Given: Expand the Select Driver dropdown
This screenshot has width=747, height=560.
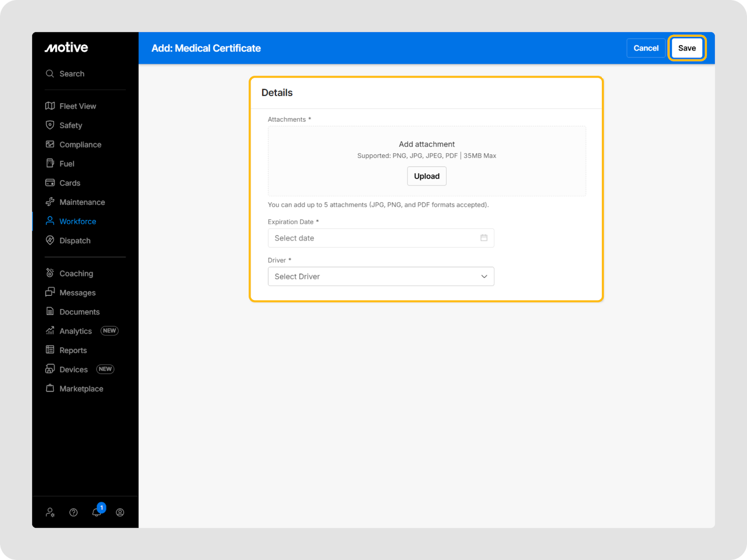Looking at the screenshot, I should (381, 276).
